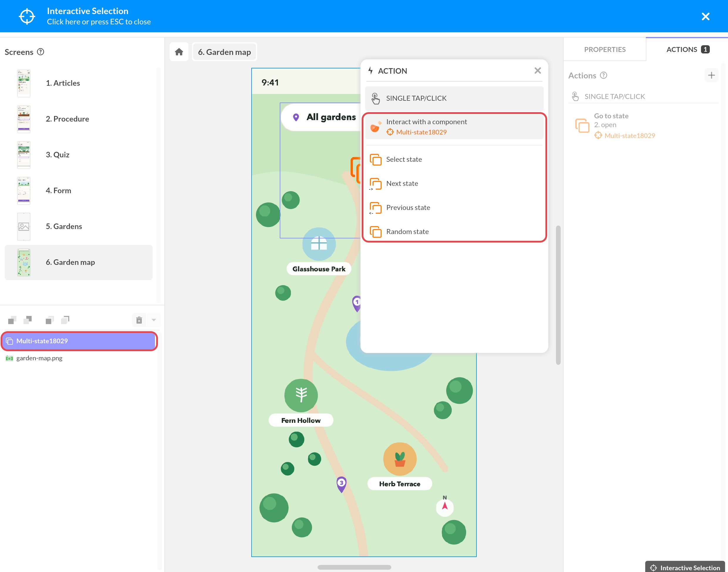Close the Interactive Selection banner
The width and height of the screenshot is (728, 572).
coord(705,16)
